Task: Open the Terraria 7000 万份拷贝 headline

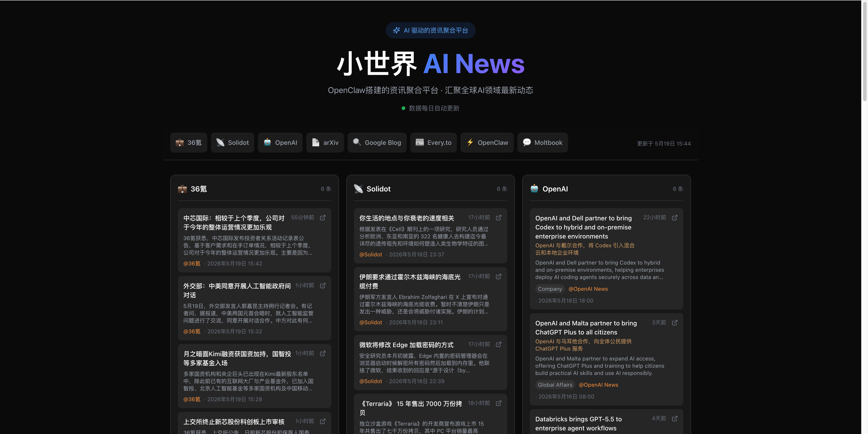Action: pos(410,408)
